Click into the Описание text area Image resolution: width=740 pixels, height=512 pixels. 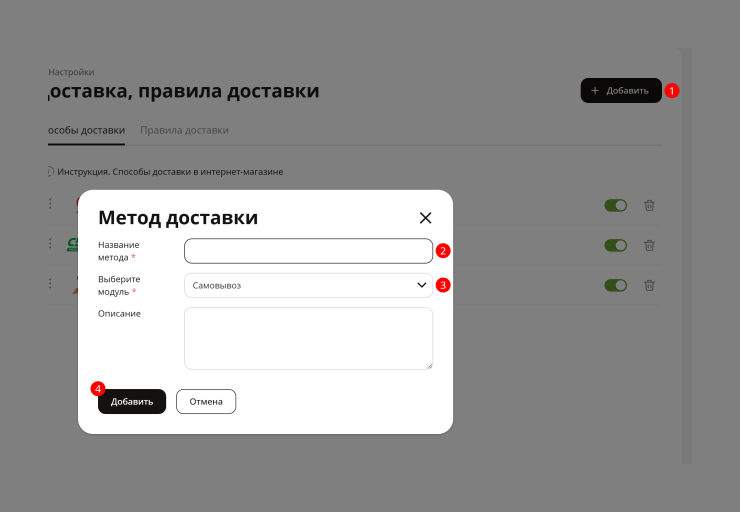coord(308,338)
